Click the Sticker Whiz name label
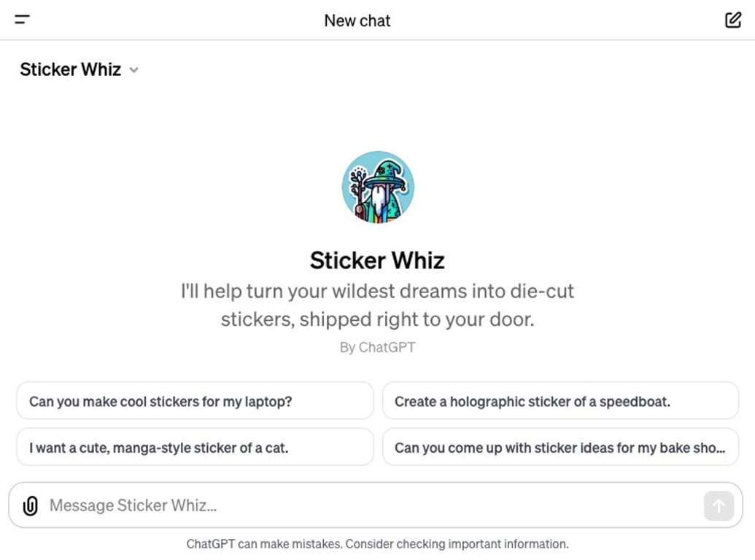This screenshot has height=560, width=755. point(70,69)
